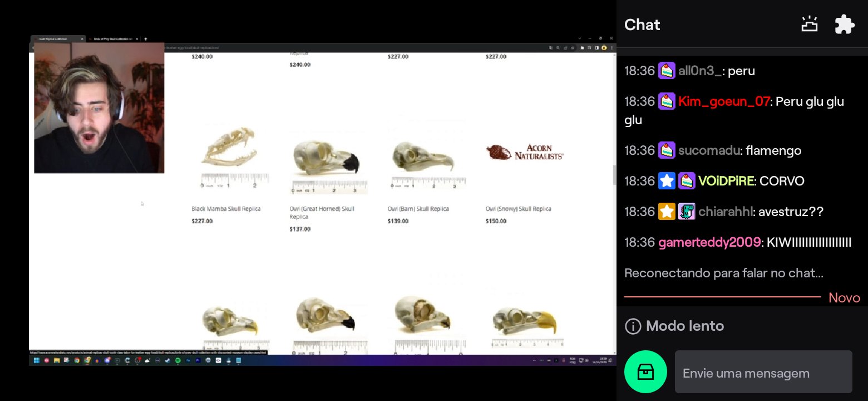Image resolution: width=868 pixels, height=401 pixels.
Task: Click the Acorn Naturalists logo image
Action: [525, 152]
